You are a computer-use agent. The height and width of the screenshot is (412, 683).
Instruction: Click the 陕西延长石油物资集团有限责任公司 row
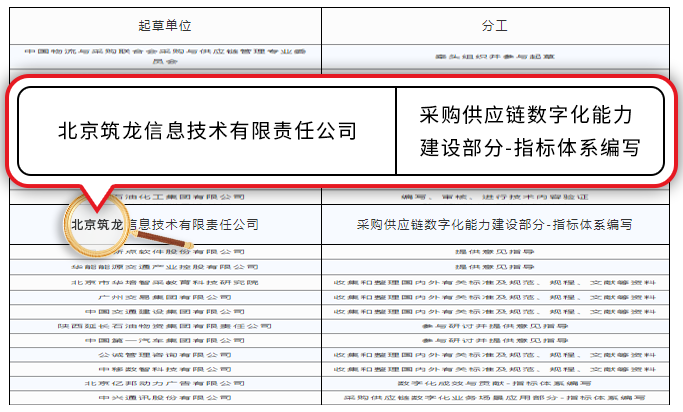coord(164,326)
